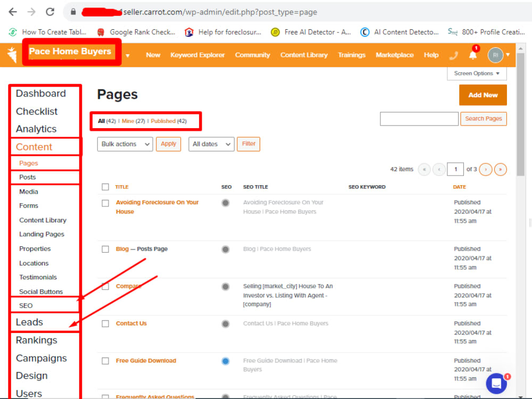Open the Bulk actions dropdown
The width and height of the screenshot is (532, 399).
coord(125,144)
